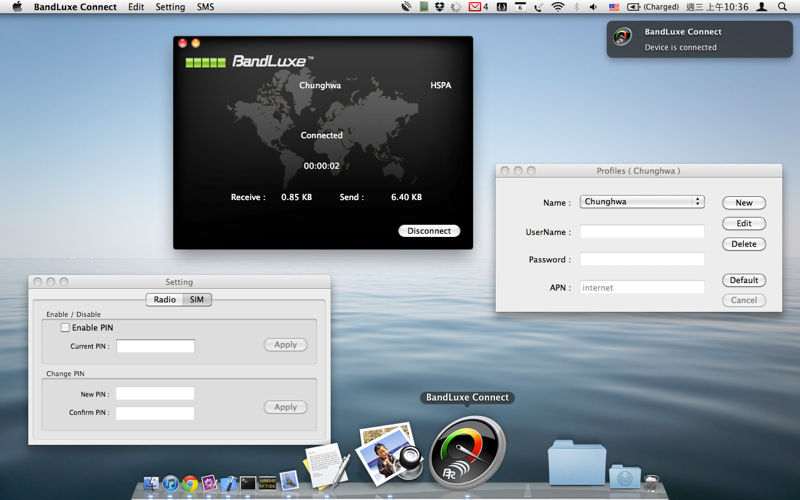Focus the New PIN field
Image resolution: width=800 pixels, height=500 pixels.
(x=155, y=393)
